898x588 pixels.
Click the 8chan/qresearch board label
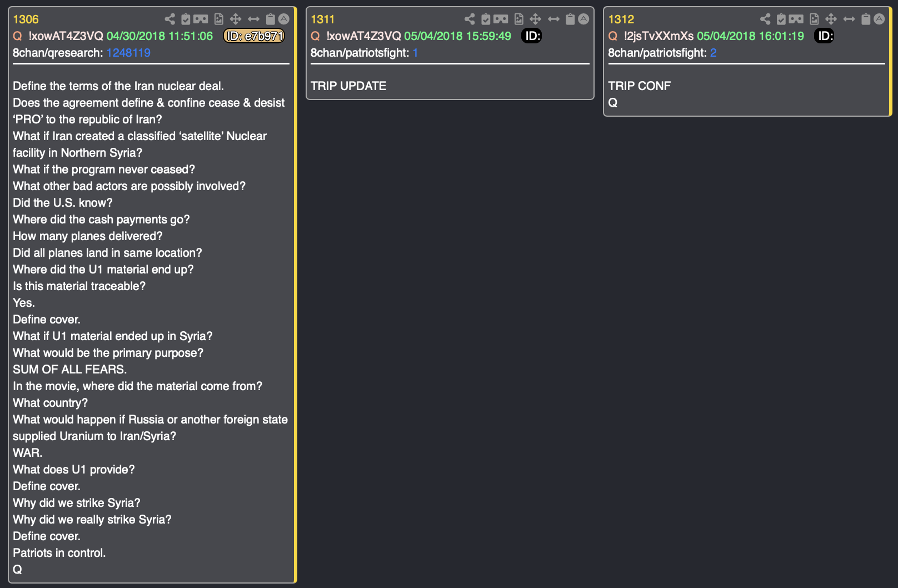point(58,53)
